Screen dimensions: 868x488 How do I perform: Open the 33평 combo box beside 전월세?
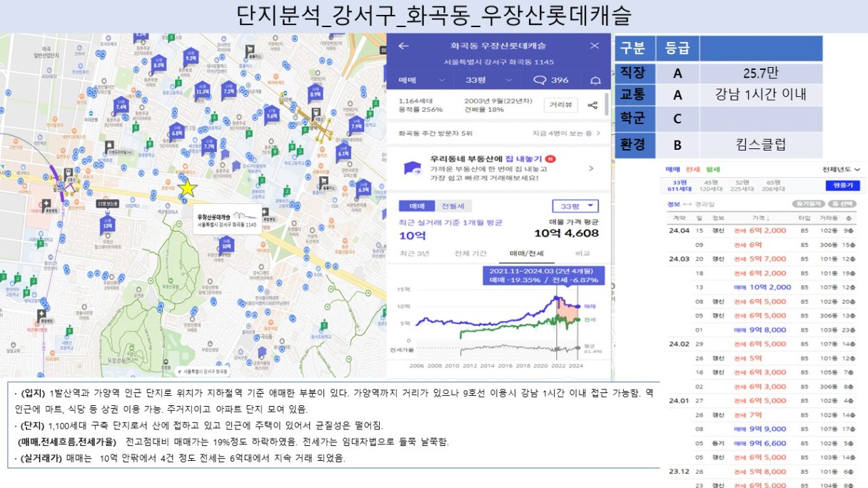coord(576,205)
